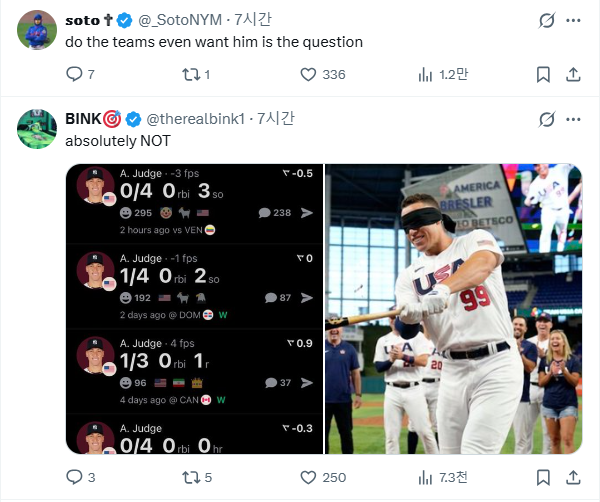Share soto's tweet

tap(574, 74)
